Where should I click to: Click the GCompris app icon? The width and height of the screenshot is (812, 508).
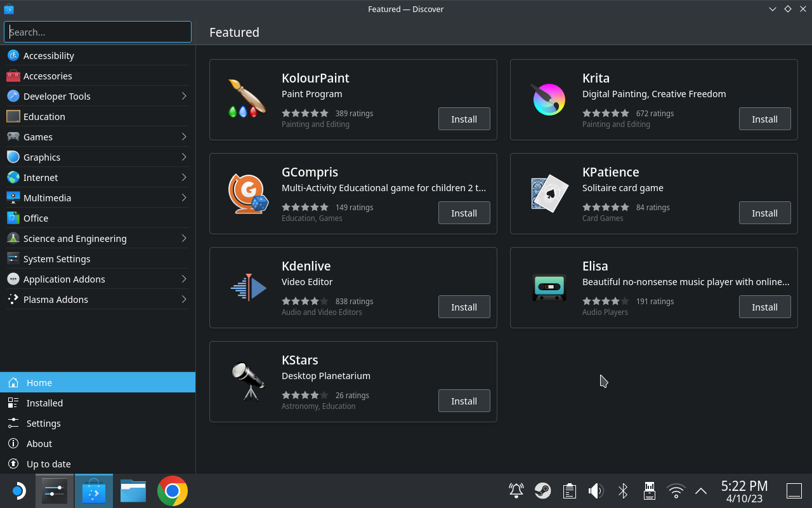click(x=248, y=193)
